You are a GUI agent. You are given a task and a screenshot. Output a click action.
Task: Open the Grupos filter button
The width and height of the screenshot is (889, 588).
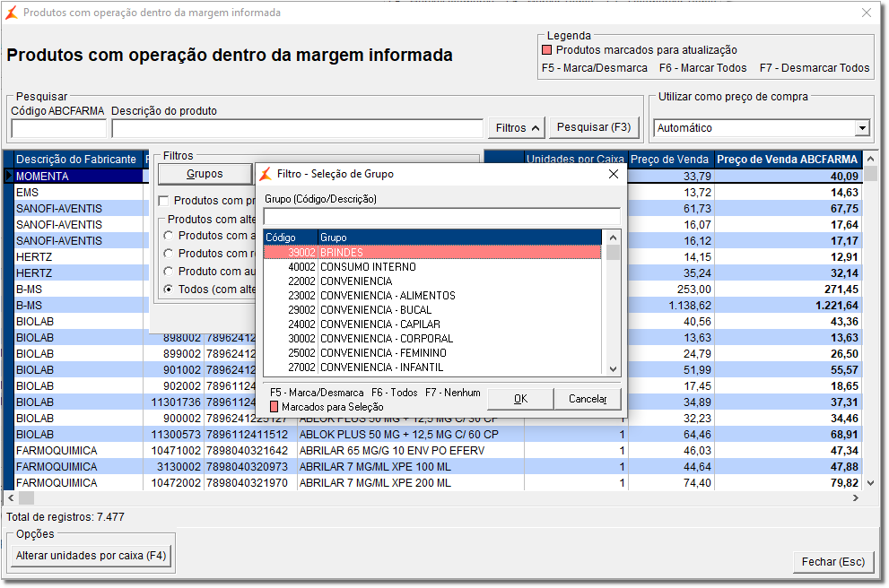205,174
